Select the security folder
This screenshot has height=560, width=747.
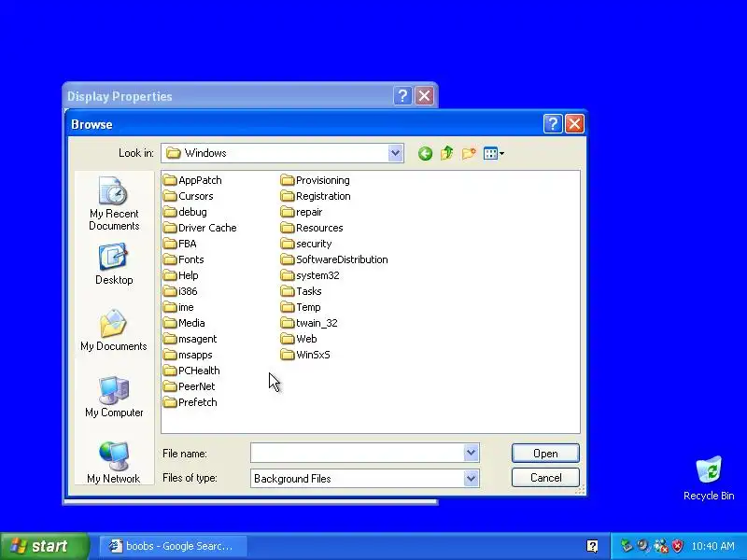tap(306, 244)
